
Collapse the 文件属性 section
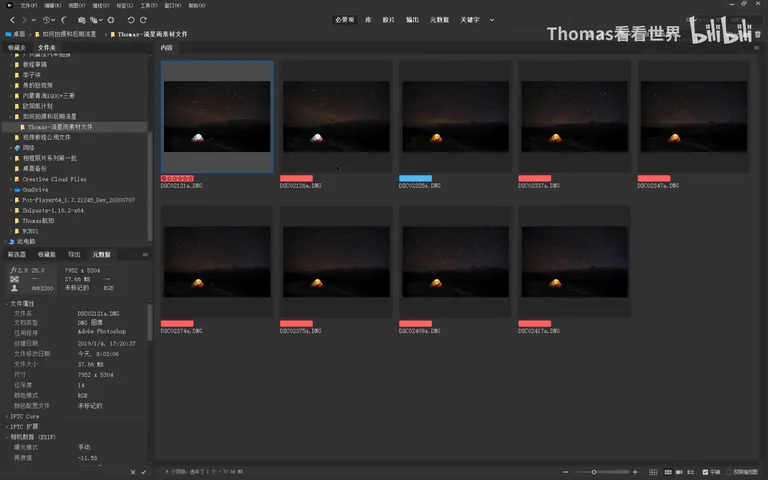pos(7,304)
